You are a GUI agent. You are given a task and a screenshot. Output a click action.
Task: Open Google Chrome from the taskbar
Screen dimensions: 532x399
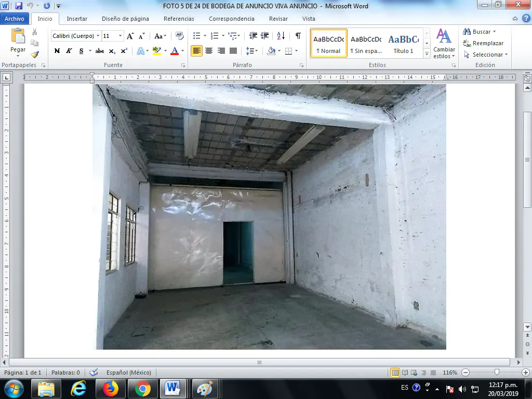click(x=143, y=389)
